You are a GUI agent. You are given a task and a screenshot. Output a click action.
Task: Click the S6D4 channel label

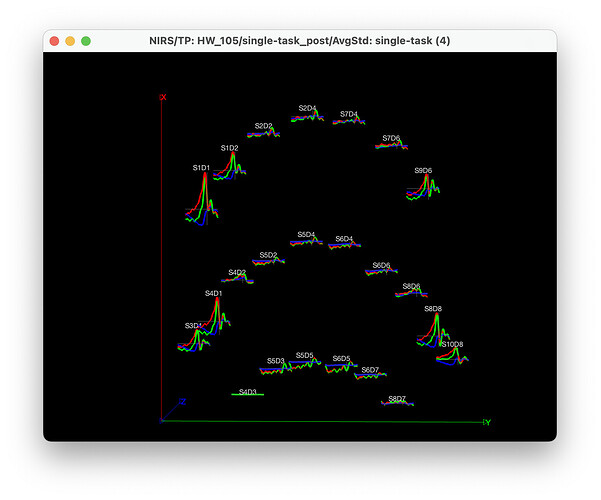pos(344,239)
